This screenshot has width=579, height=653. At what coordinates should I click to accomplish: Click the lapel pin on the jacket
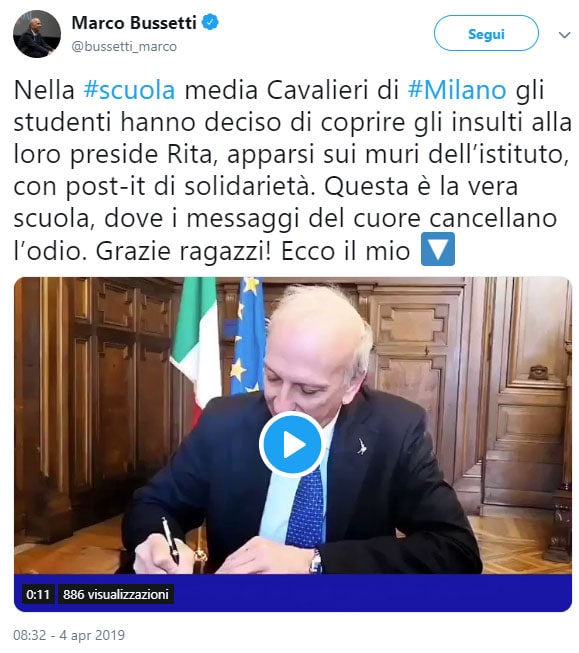[x=362, y=447]
